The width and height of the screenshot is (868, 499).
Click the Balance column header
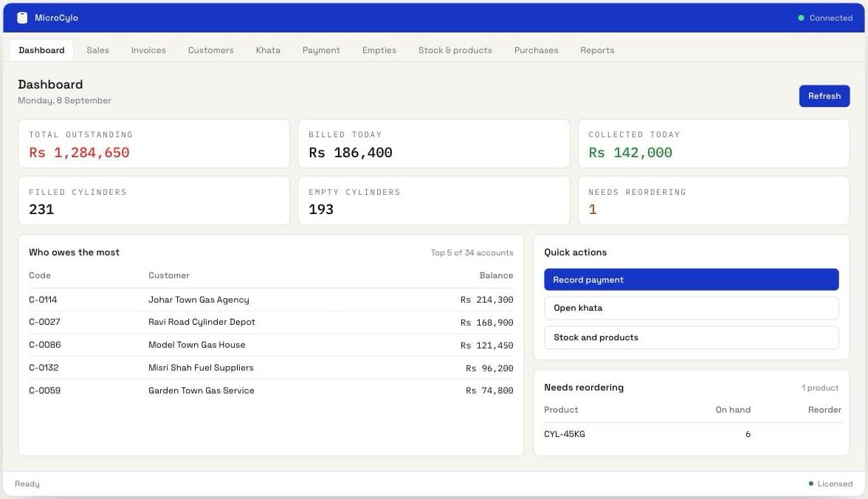(x=496, y=275)
